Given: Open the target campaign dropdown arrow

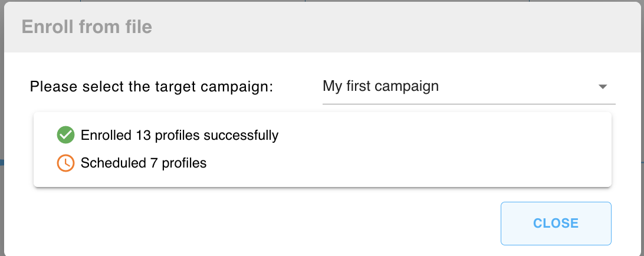Looking at the screenshot, I should pos(602,87).
